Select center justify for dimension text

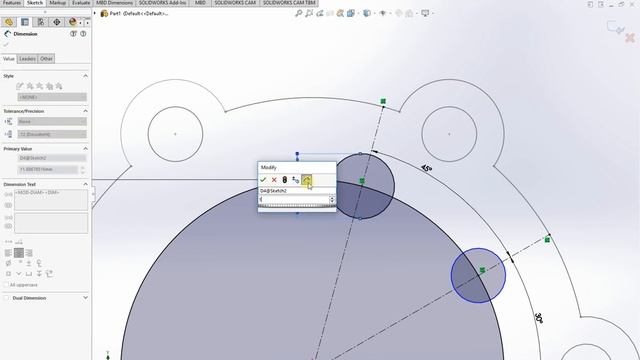[x=19, y=253]
